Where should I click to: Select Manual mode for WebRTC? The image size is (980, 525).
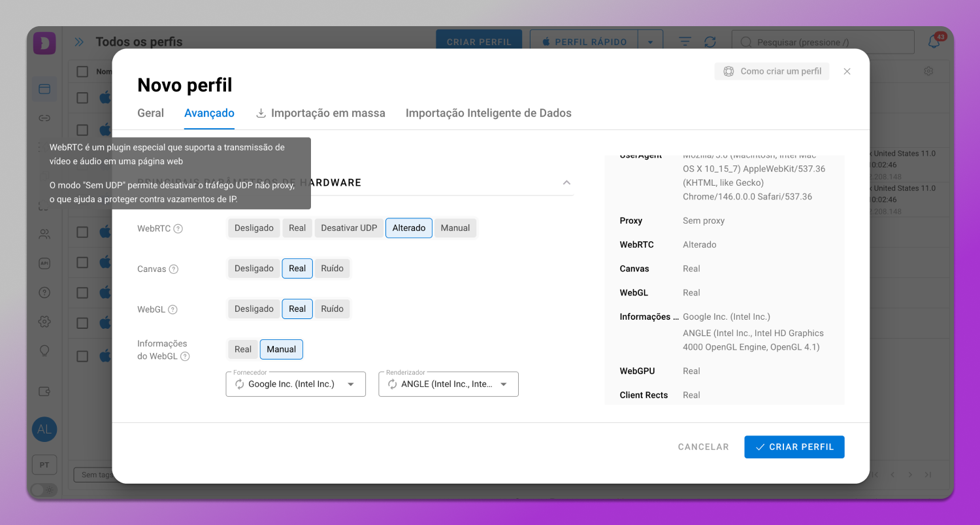click(455, 228)
